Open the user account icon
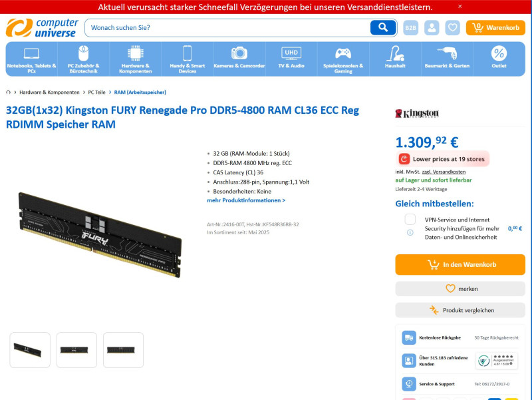Screen dimensions: 532x400 pos(432,27)
